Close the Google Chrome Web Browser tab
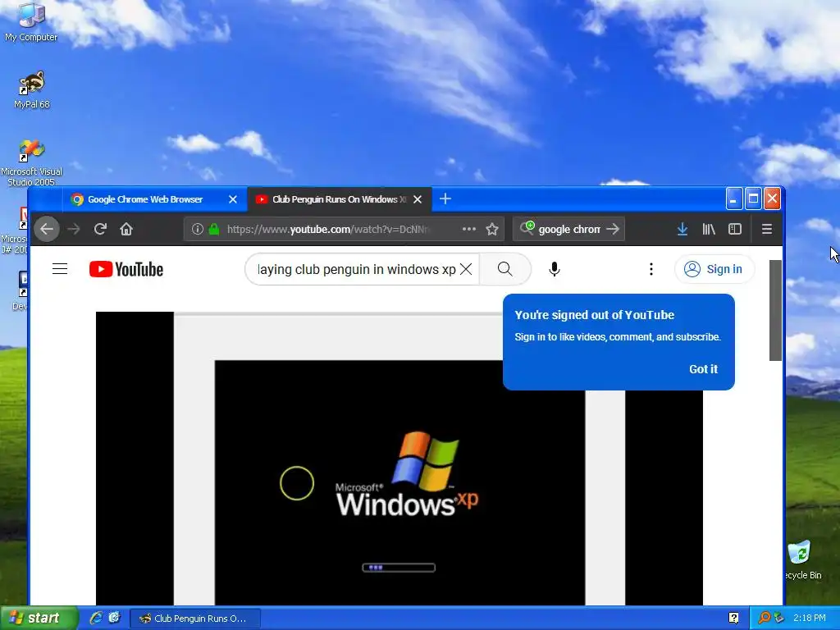Viewport: 840px width, 630px height. click(x=232, y=199)
